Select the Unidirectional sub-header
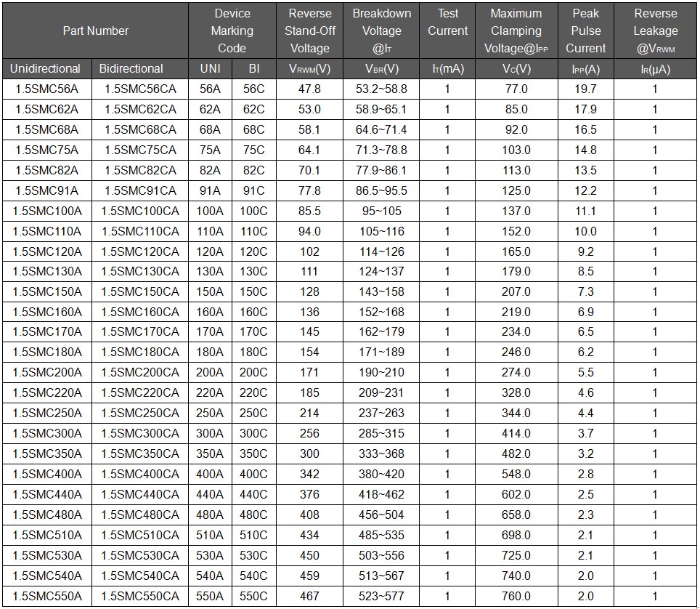Viewport: 700px width, 609px height. [x=45, y=69]
